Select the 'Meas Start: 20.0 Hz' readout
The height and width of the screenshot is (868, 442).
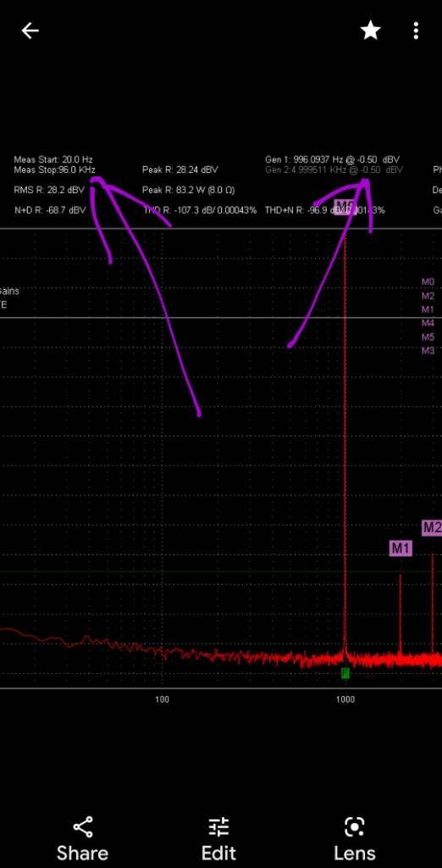53,160
